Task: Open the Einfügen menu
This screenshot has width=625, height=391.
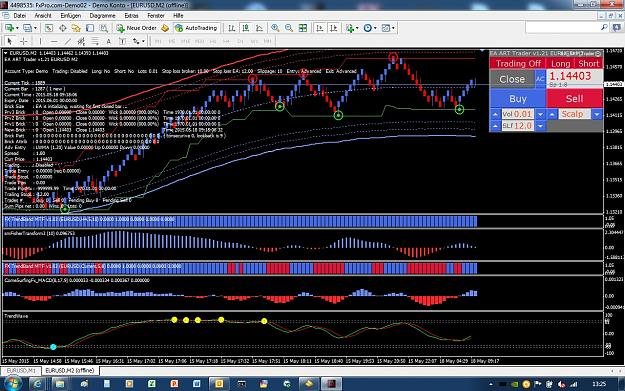Action: pos(71,16)
